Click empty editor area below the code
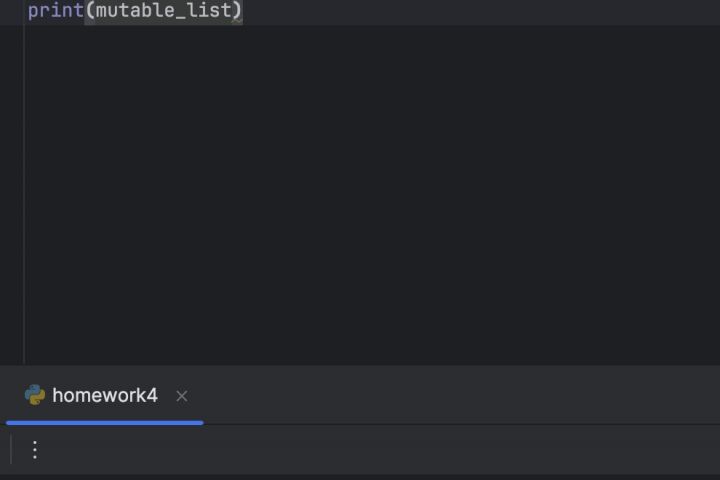The width and height of the screenshot is (720, 480). [370, 190]
